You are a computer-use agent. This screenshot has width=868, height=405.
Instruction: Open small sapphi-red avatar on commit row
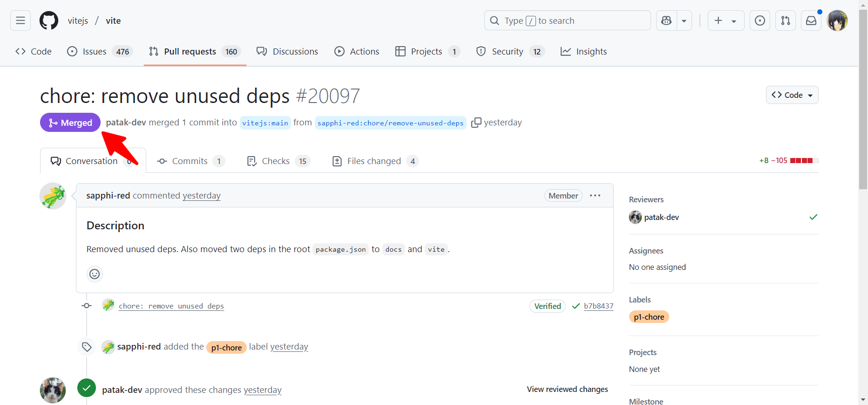(108, 305)
